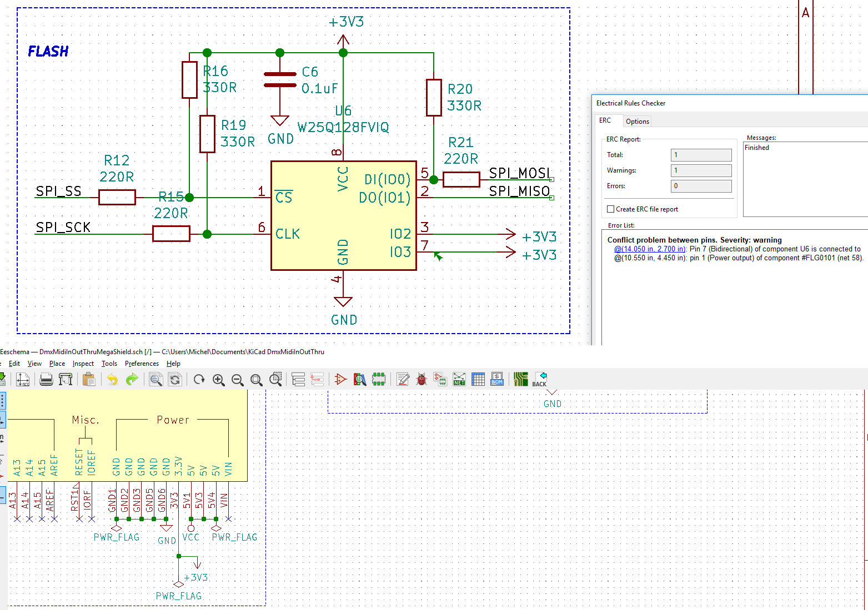The width and height of the screenshot is (868, 610).
Task: Open the View menu
Action: (34, 364)
